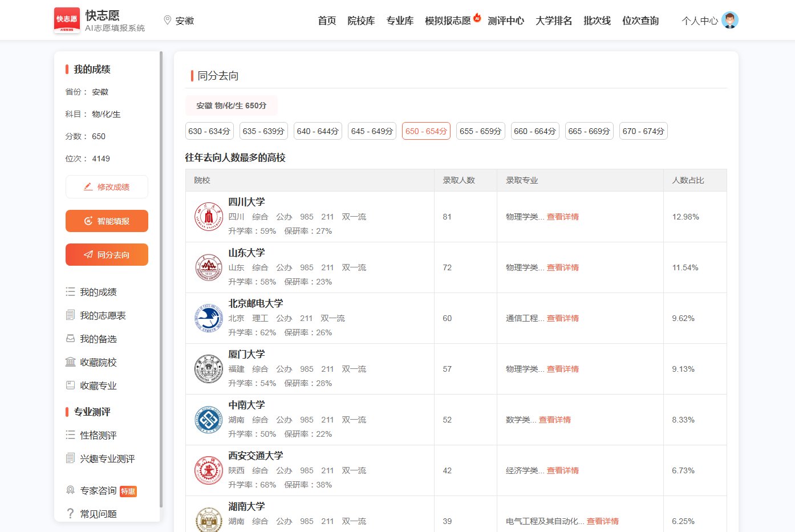Open the 西安交通大学 name link
This screenshot has width=795, height=532.
255,456
